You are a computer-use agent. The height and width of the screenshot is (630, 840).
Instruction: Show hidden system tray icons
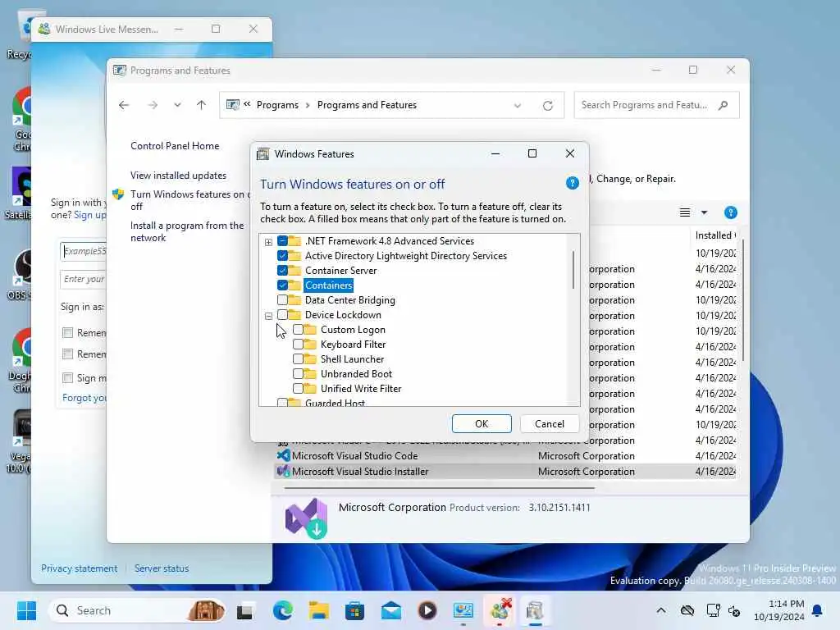pyautogui.click(x=661, y=610)
